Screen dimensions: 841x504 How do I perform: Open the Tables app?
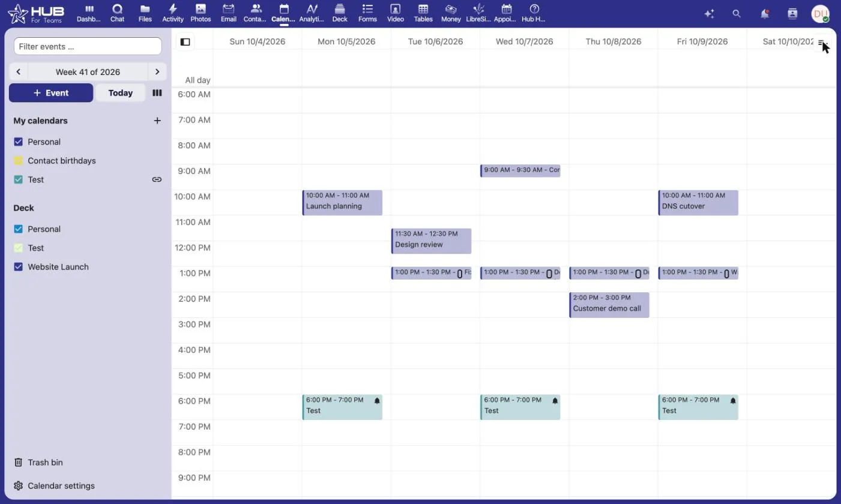coord(423,13)
